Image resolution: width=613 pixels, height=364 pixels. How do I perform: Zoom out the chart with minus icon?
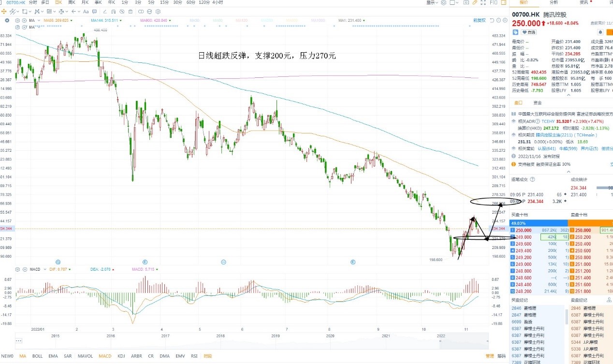click(498, 20)
